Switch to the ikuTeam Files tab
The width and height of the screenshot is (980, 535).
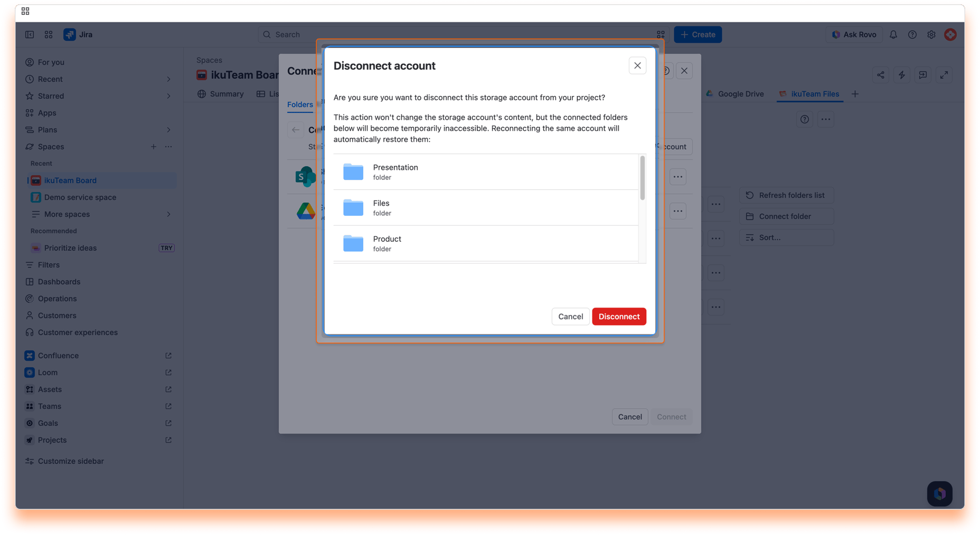(809, 94)
